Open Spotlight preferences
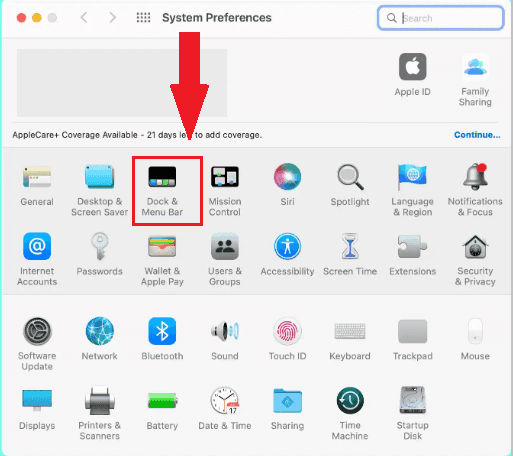513x456 pixels. (350, 177)
